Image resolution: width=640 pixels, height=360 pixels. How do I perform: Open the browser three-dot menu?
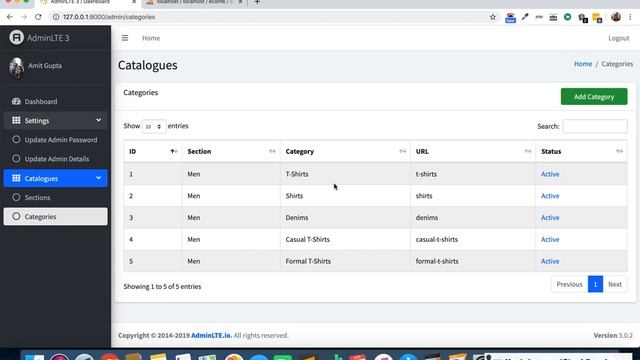click(630, 17)
